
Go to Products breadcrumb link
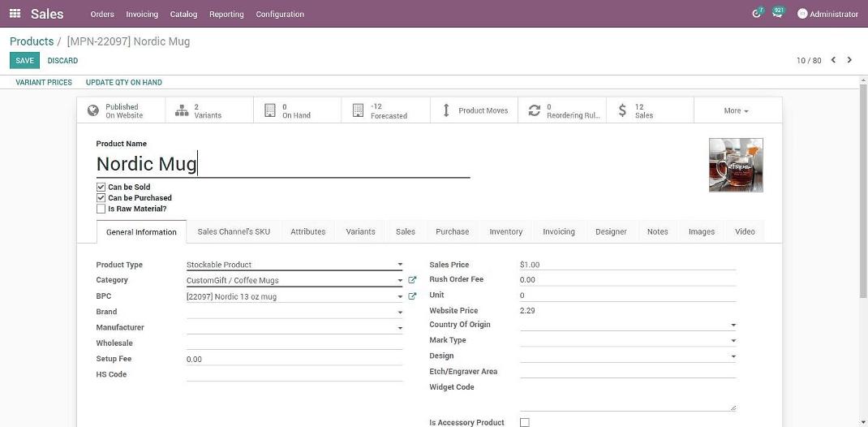pos(32,41)
